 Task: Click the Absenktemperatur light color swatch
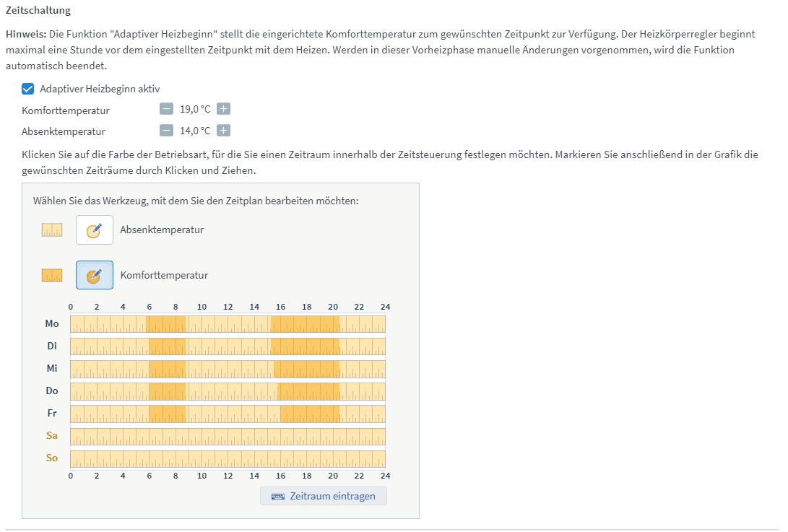52,230
